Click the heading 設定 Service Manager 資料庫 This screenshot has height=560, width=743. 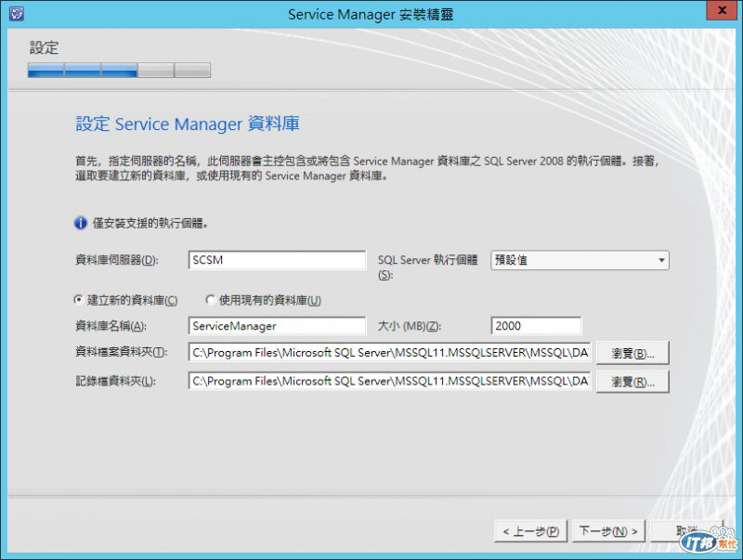click(x=188, y=124)
